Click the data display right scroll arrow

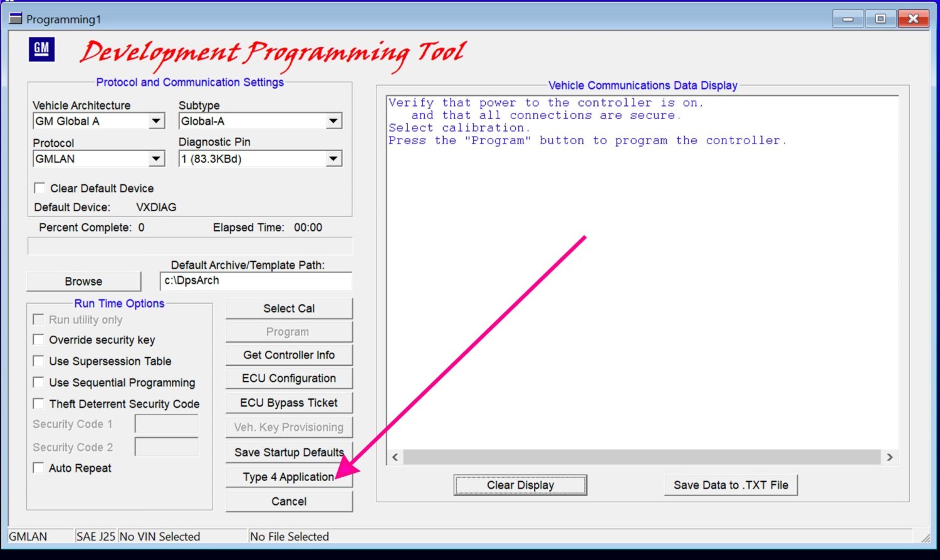pos(890,457)
